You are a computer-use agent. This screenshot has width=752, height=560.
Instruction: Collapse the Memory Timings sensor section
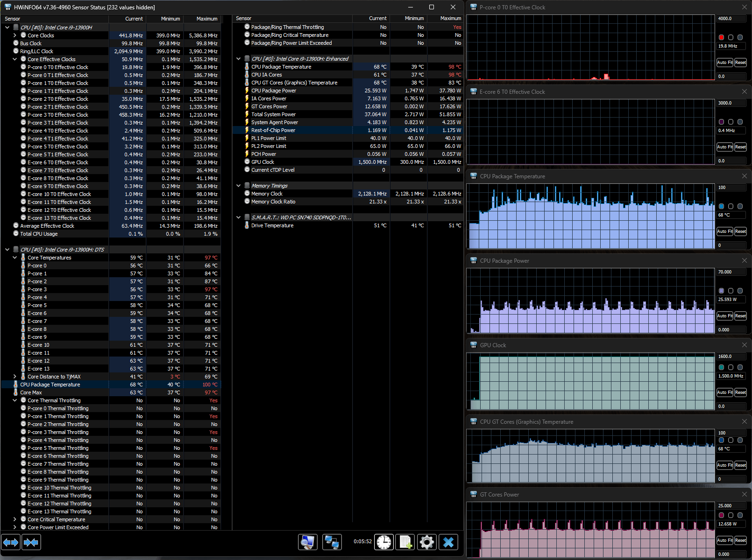tap(239, 186)
